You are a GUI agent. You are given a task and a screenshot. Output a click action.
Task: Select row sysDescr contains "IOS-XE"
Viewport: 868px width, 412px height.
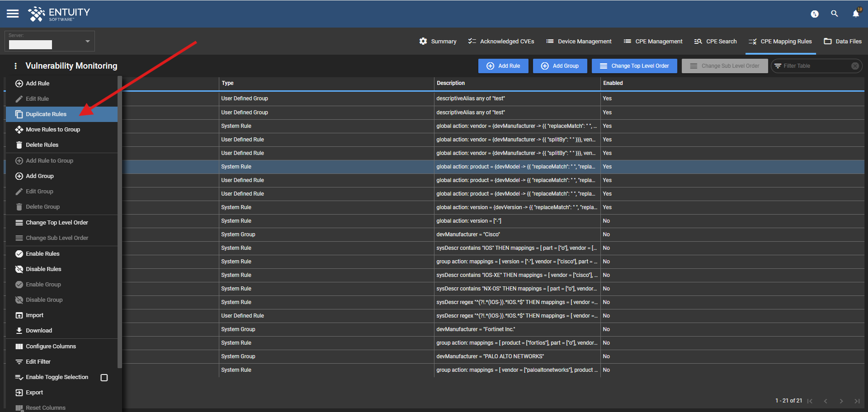click(x=493, y=275)
